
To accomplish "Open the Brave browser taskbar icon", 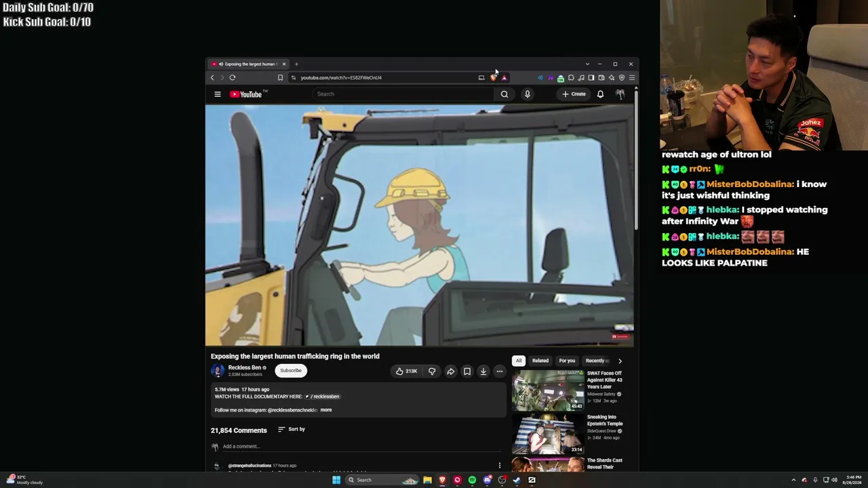I will 442,480.
